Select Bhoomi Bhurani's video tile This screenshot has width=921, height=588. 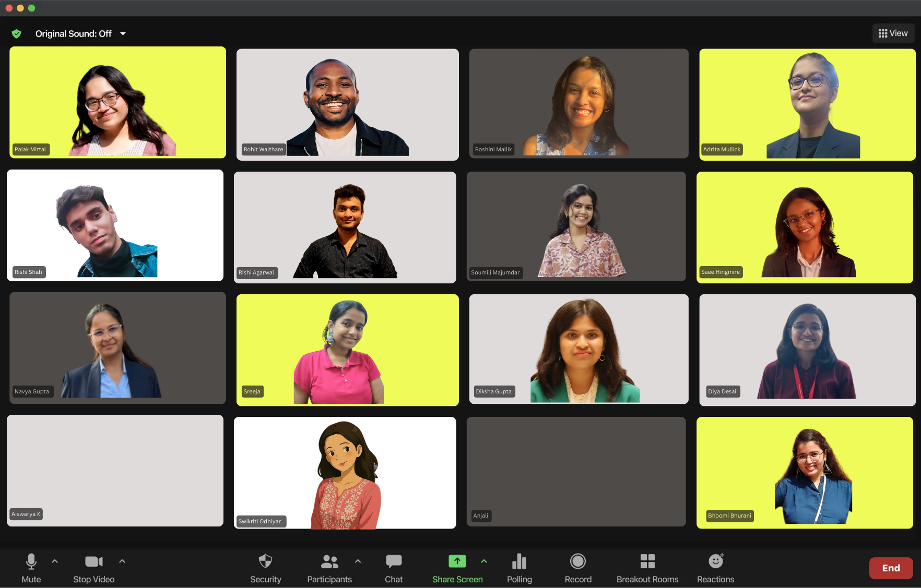click(805, 473)
